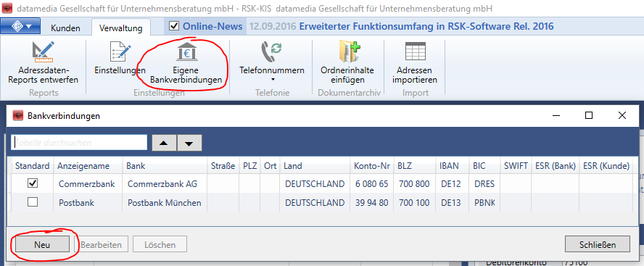The height and width of the screenshot is (266, 644).
Task: Click the Adressen importieren table icon
Action: tap(415, 51)
